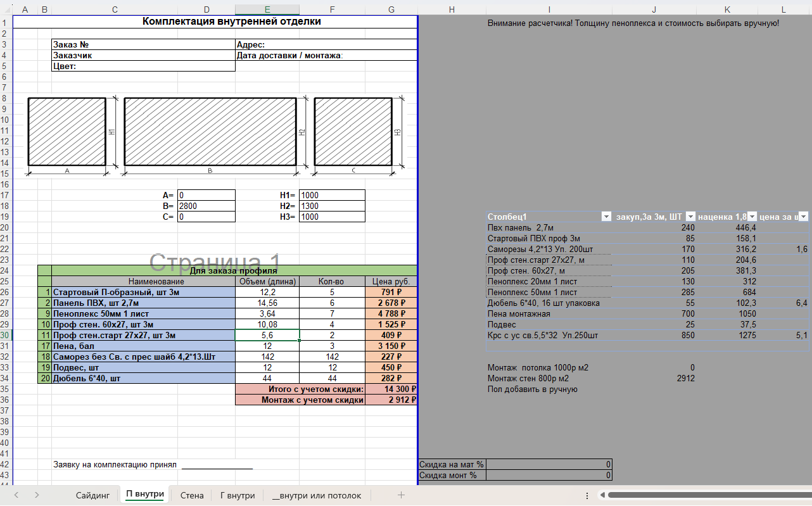Click the price cell 2 678 ₽
Screen dimensions: 812x506
point(391,303)
